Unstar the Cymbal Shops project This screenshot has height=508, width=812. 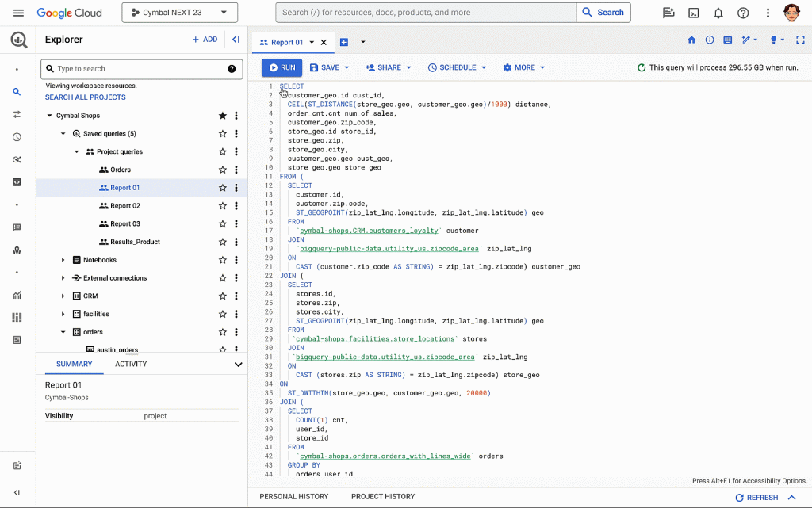[x=223, y=116]
